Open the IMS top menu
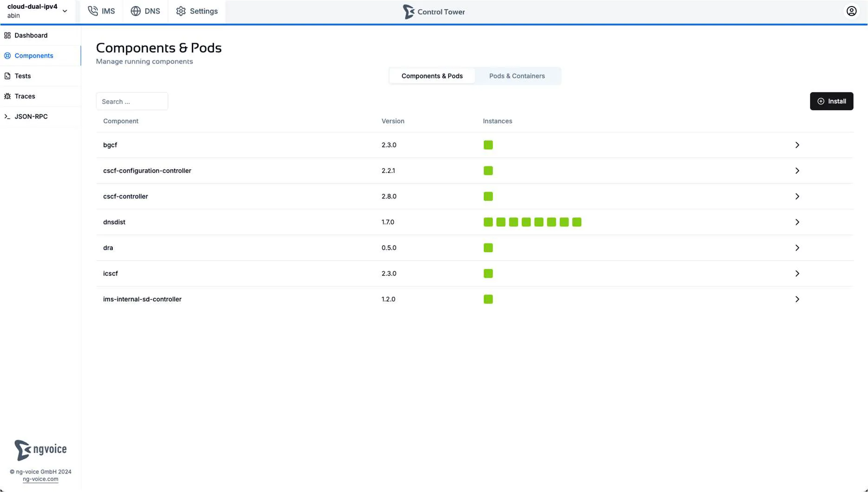 tap(101, 11)
